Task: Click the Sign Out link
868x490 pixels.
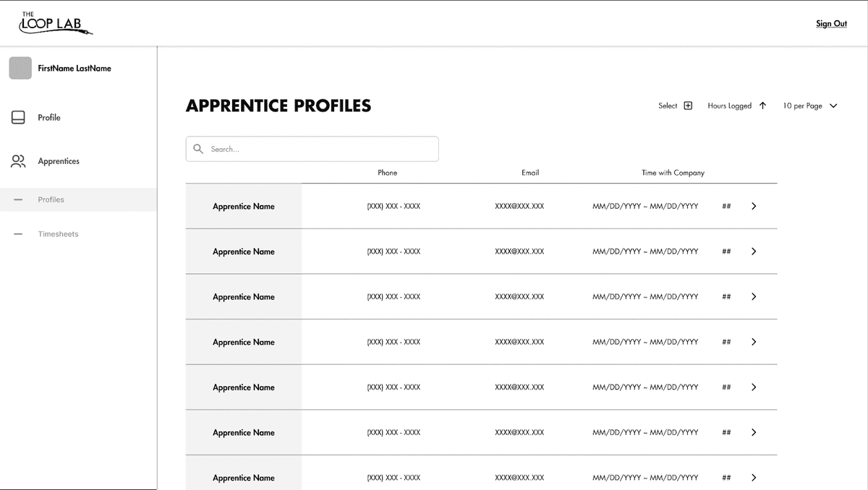Action: pyautogui.click(x=831, y=24)
